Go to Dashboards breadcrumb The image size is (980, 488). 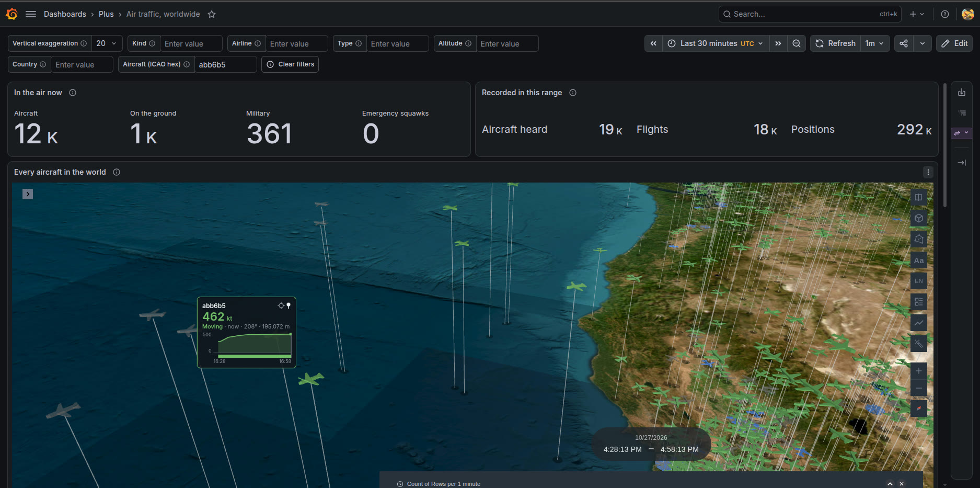(x=65, y=14)
